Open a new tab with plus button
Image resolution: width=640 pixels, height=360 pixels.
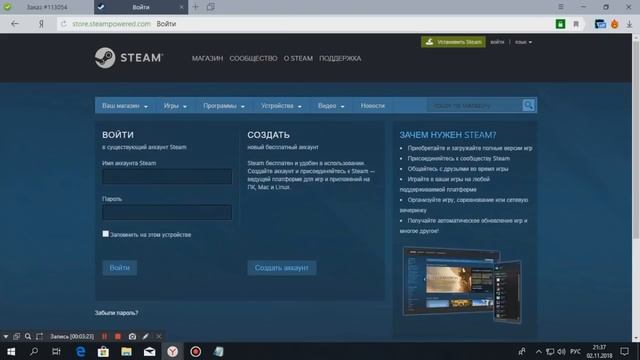[x=196, y=7]
